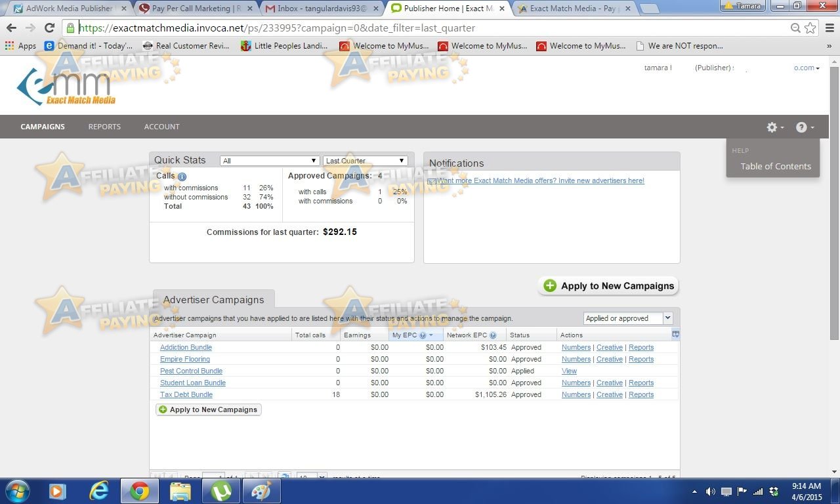Open the Pest Control Bundle campaign

pyautogui.click(x=191, y=371)
